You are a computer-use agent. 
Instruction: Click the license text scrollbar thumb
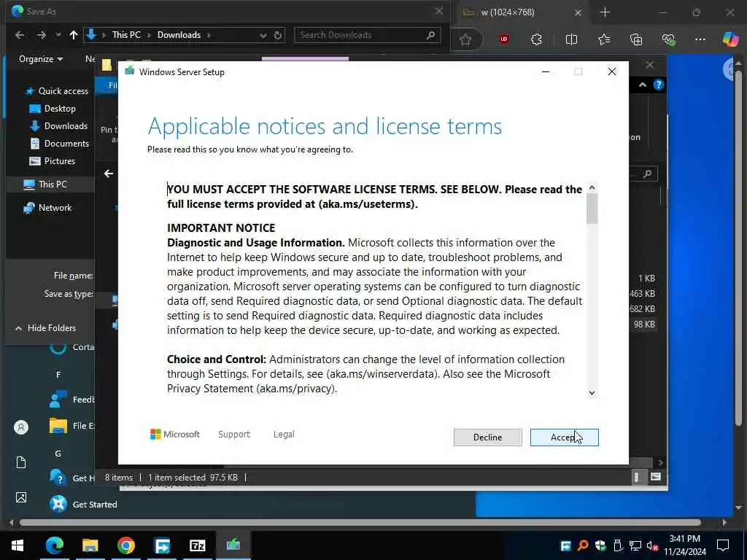pyautogui.click(x=592, y=209)
